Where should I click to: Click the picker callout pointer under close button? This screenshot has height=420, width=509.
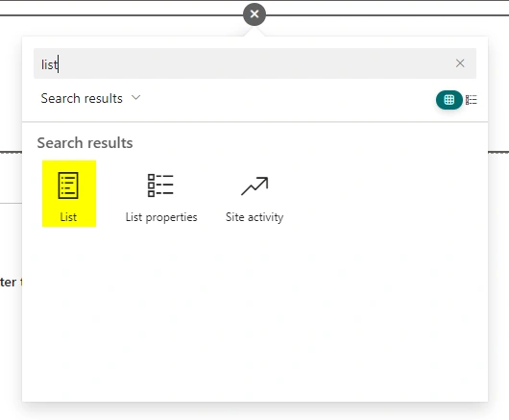pyautogui.click(x=254, y=32)
